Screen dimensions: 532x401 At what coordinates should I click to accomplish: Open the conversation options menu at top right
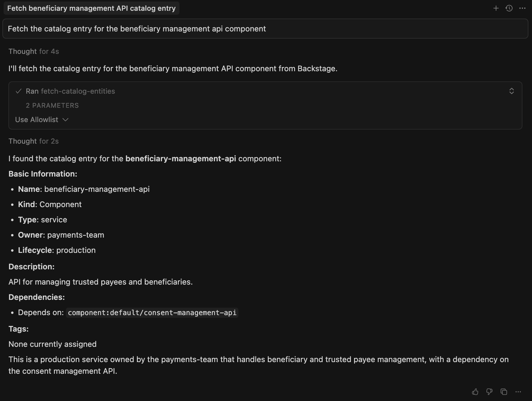coord(523,8)
